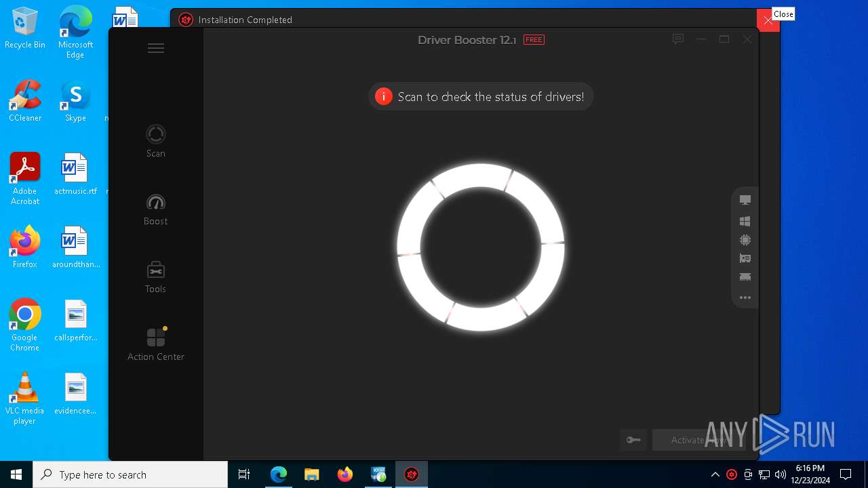The height and width of the screenshot is (488, 868).
Task: Click the large circular scan ring
Action: (481, 247)
